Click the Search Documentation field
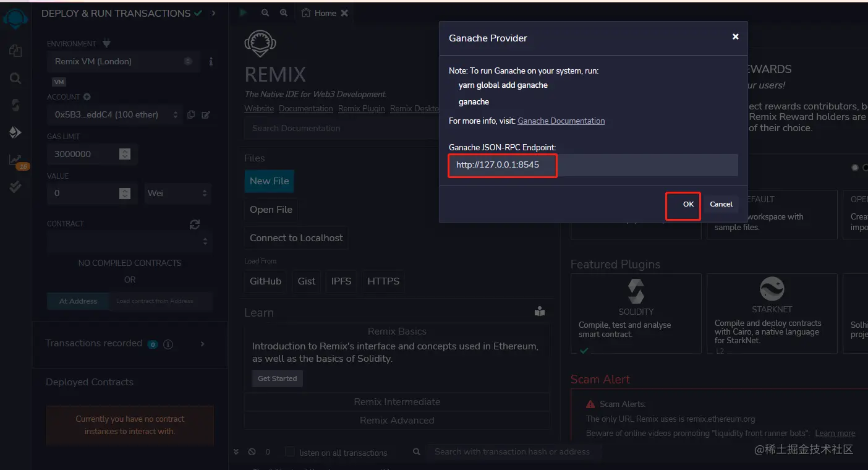This screenshot has width=868, height=470. (x=342, y=129)
